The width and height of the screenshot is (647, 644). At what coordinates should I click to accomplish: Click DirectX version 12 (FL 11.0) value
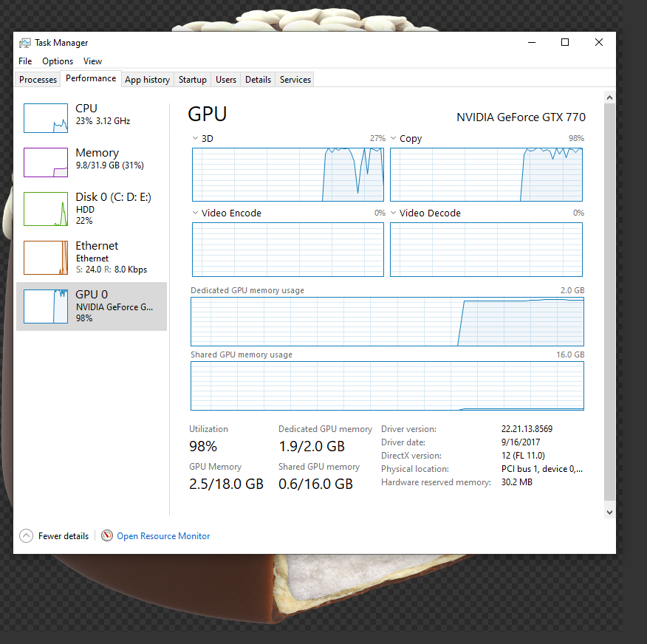click(x=523, y=456)
